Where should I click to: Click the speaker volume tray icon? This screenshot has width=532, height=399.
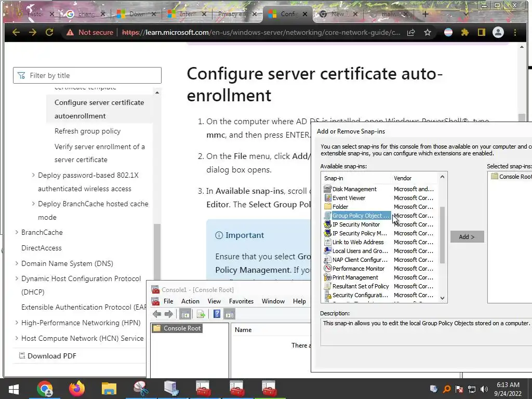coord(484,389)
